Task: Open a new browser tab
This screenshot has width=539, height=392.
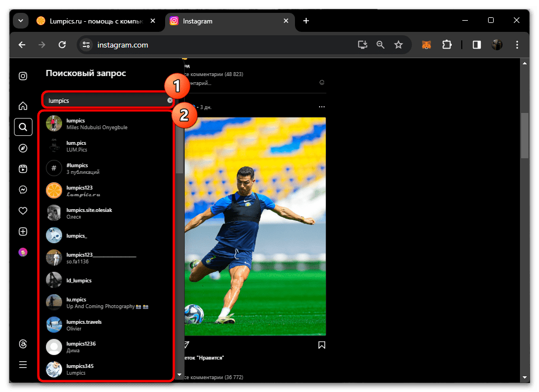Action: [306, 21]
